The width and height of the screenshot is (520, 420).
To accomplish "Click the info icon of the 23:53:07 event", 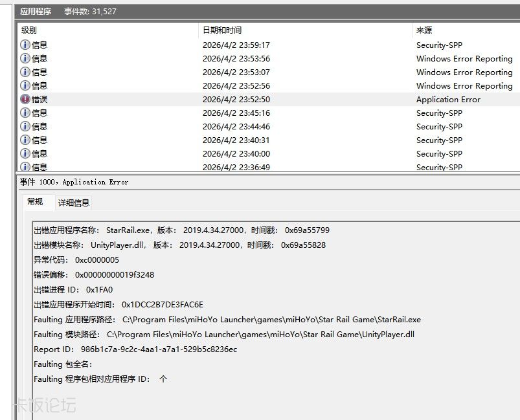I will 25,72.
